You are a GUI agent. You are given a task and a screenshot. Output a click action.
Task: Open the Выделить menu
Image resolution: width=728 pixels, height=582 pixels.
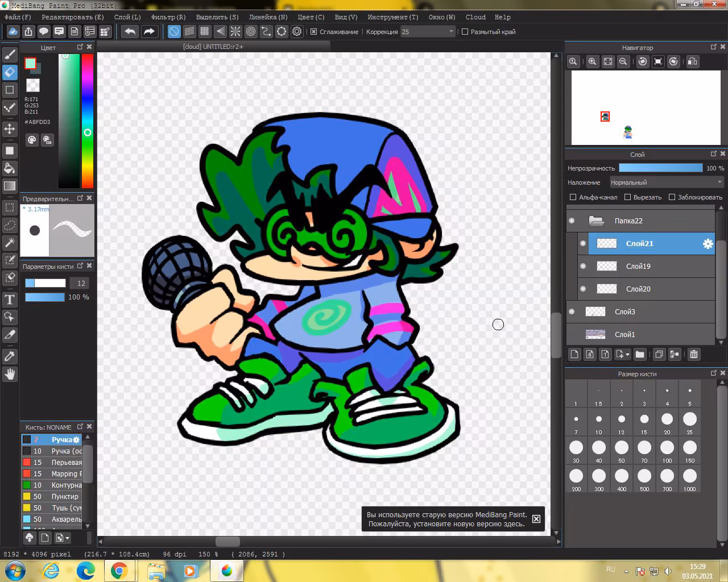[x=217, y=17]
